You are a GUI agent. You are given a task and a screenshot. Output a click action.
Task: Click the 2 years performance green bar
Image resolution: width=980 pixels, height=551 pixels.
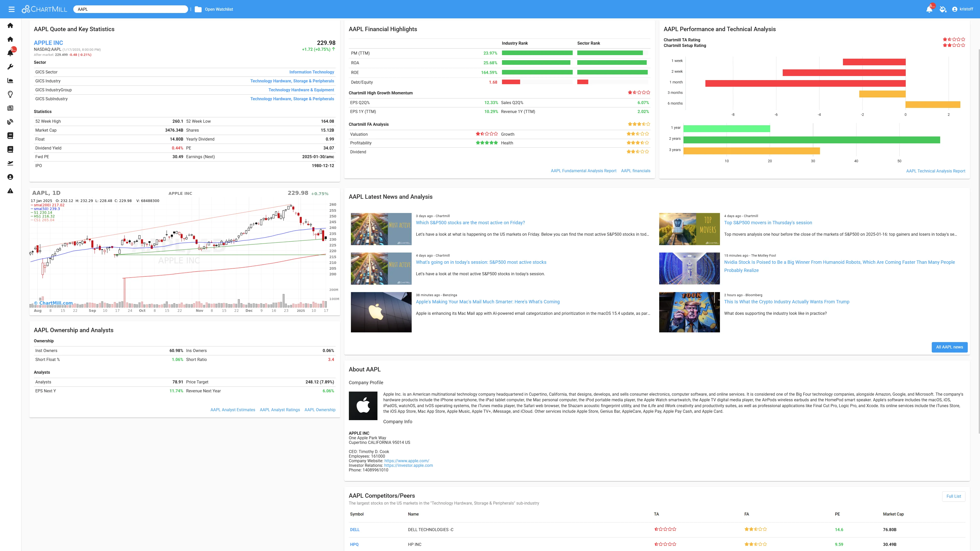(812, 140)
